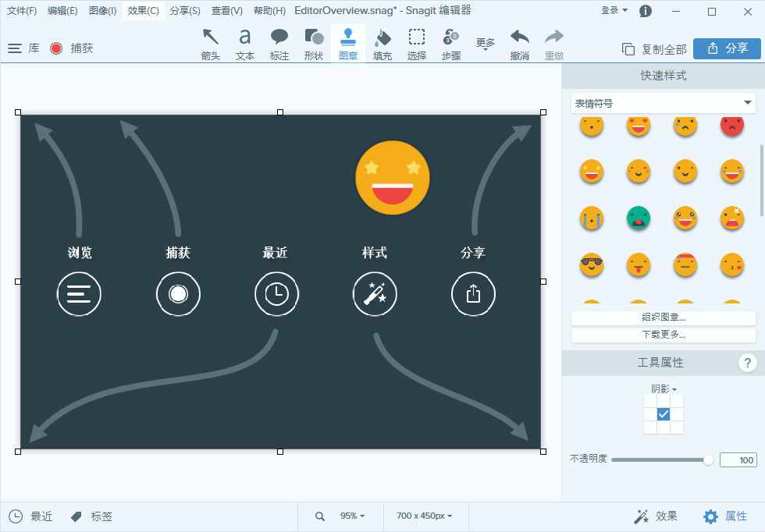Select the Text (文本) tool
This screenshot has height=532, width=765.
click(245, 44)
